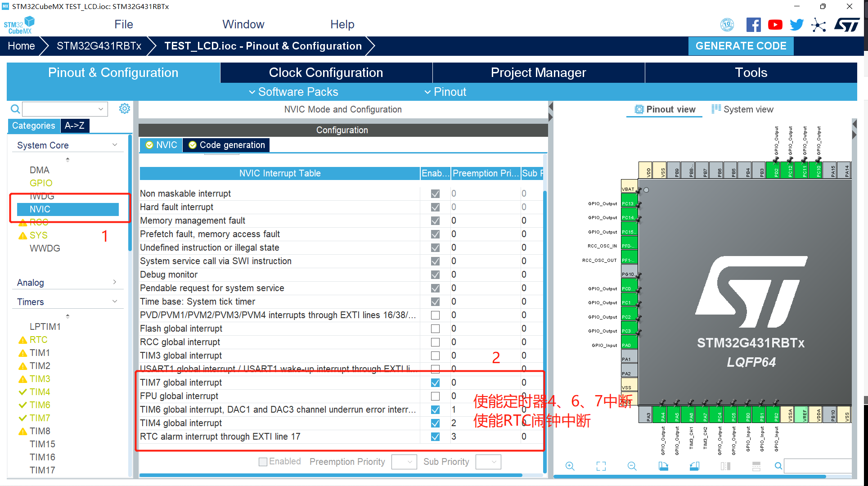Fit chip to view with the frame icon
The width and height of the screenshot is (868, 486).
pos(601,466)
